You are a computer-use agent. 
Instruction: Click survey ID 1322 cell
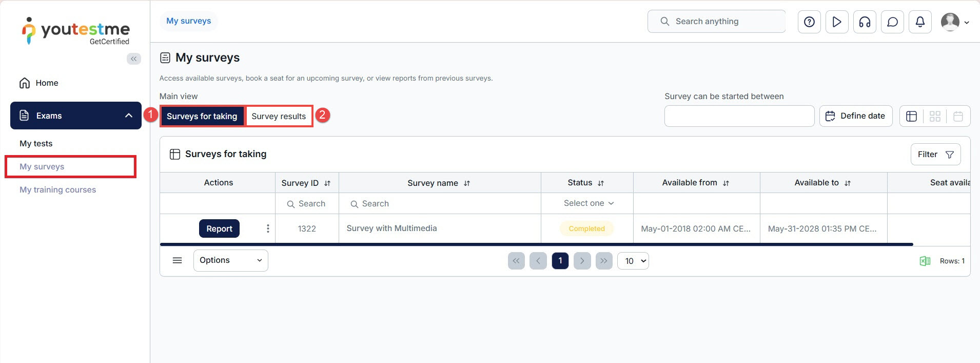(307, 228)
